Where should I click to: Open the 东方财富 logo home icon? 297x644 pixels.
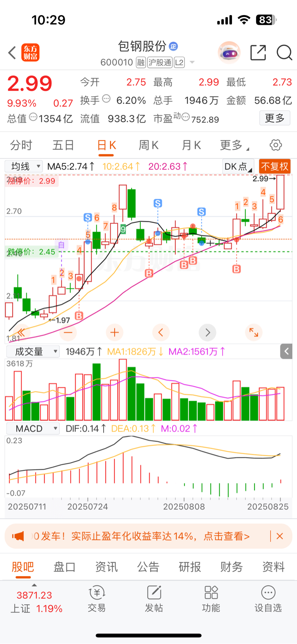pos(30,53)
